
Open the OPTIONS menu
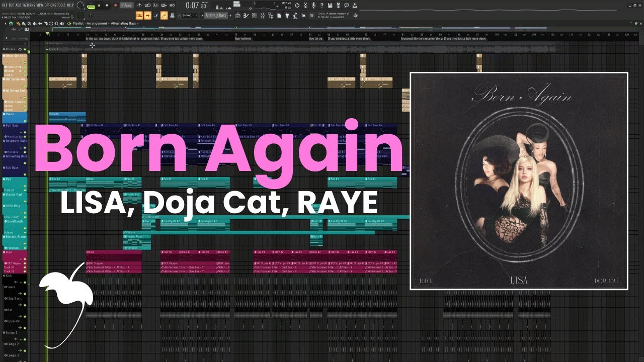[x=50, y=5]
